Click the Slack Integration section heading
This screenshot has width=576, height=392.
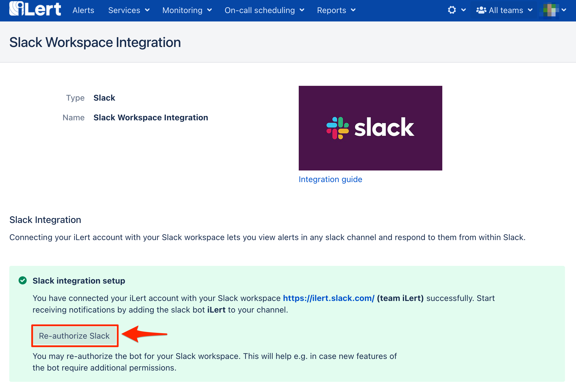(x=45, y=220)
